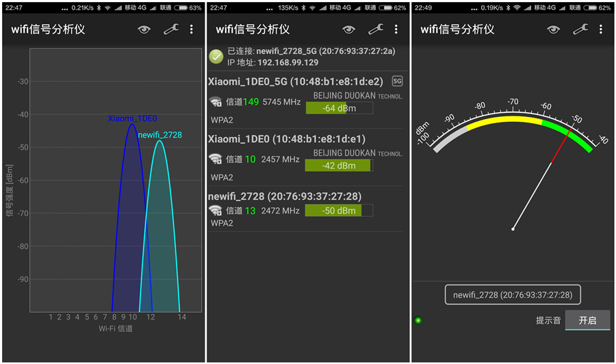
Task: Open wrench settings on the access point list screen
Action: [x=376, y=29]
